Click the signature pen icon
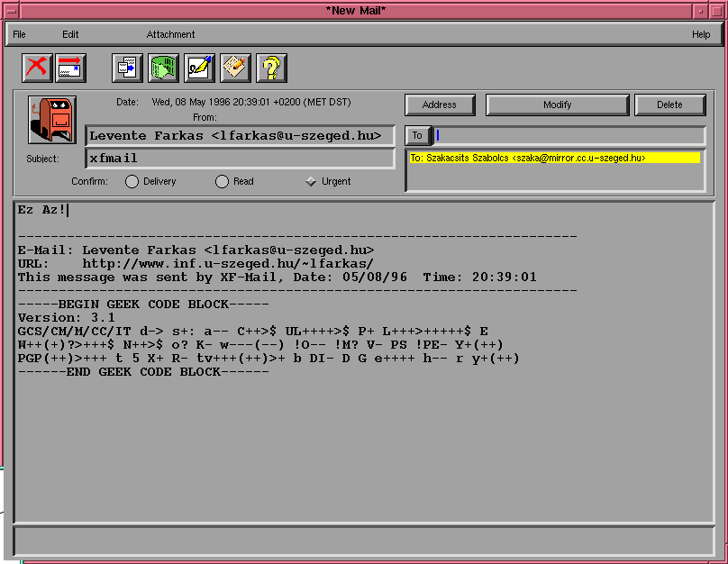The height and width of the screenshot is (564, 728). (200, 68)
